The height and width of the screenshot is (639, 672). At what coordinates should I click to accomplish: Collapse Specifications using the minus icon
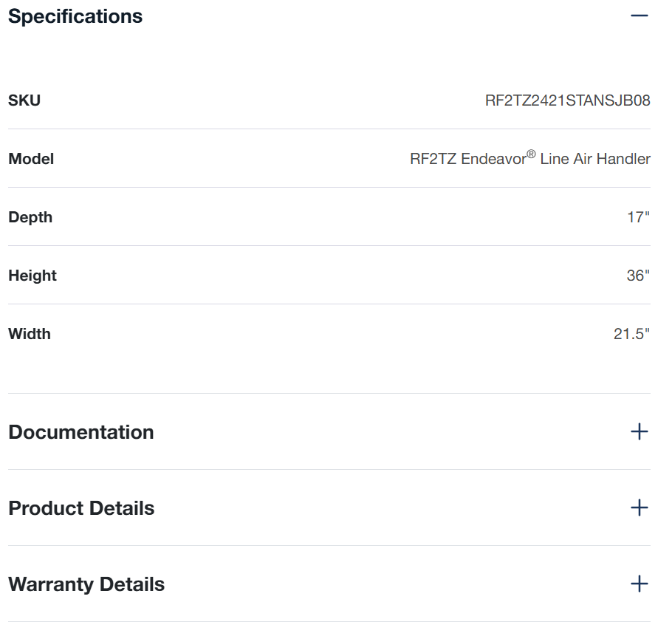(x=640, y=16)
